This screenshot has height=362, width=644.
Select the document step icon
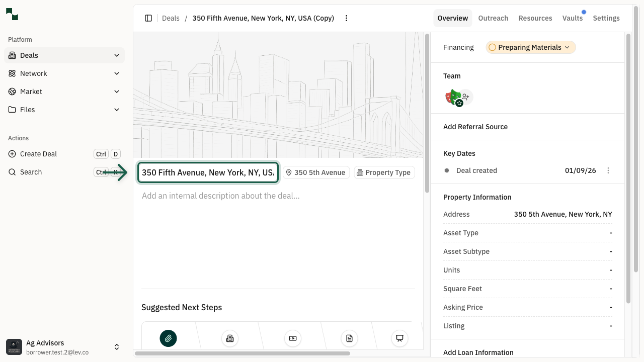click(349, 338)
